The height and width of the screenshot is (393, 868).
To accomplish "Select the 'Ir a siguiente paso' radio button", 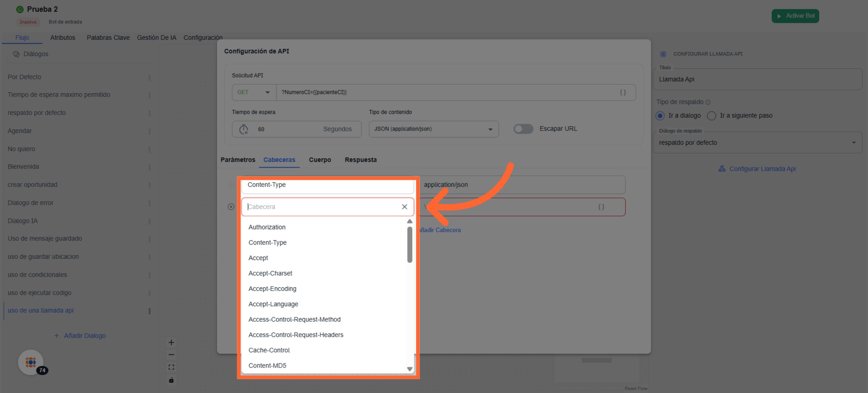I will 711,115.
